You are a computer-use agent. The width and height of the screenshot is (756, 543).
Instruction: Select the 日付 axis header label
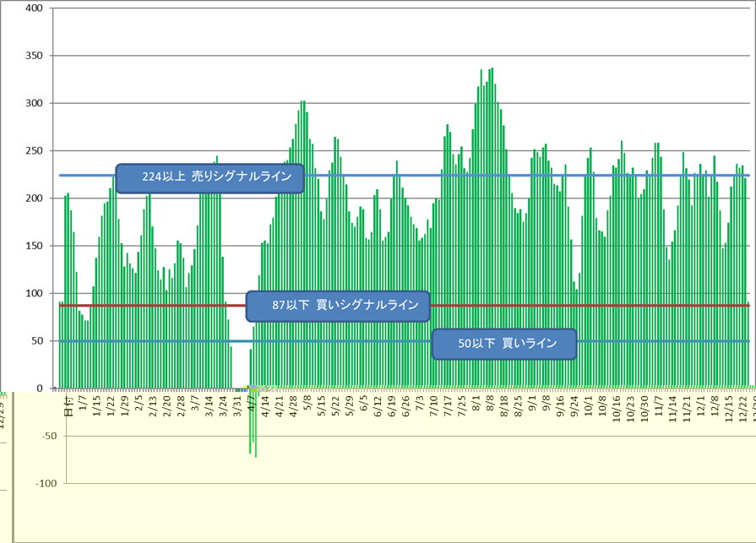tap(68, 405)
